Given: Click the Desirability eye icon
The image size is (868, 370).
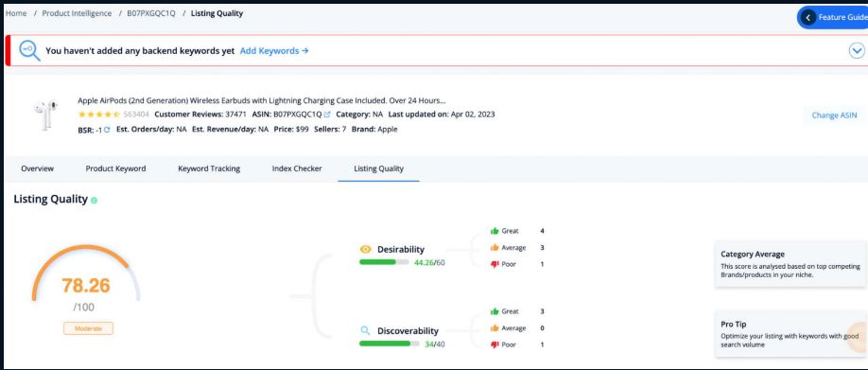Looking at the screenshot, I should (x=365, y=249).
